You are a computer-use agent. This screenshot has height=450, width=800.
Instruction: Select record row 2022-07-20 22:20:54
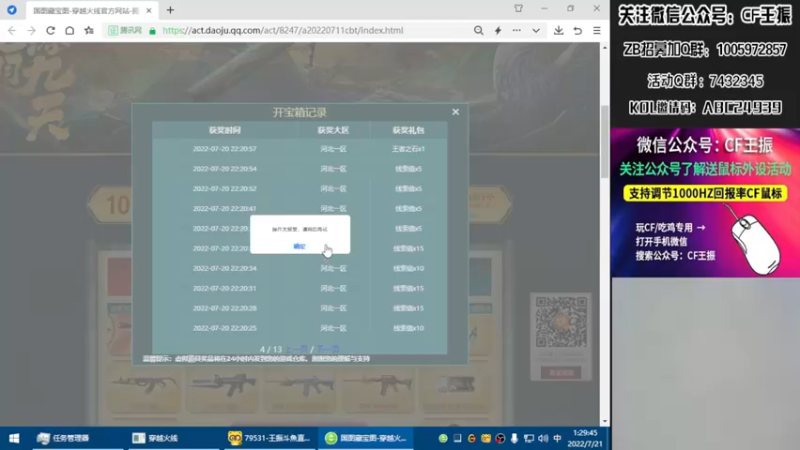299,169
